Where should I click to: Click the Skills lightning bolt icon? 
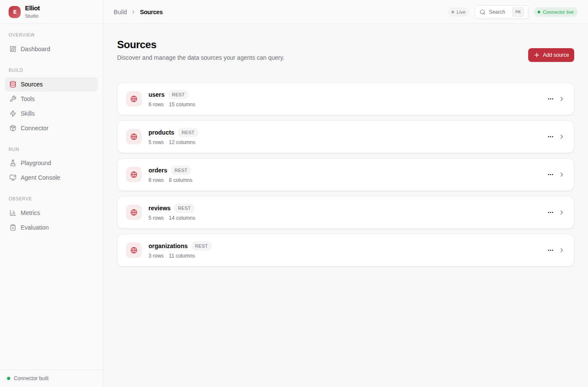pos(13,114)
